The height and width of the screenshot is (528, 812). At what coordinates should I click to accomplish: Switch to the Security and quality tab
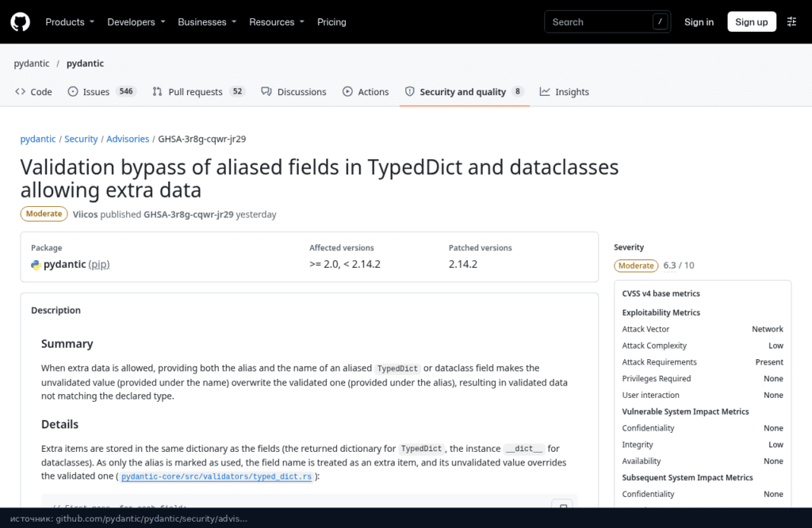(464, 92)
